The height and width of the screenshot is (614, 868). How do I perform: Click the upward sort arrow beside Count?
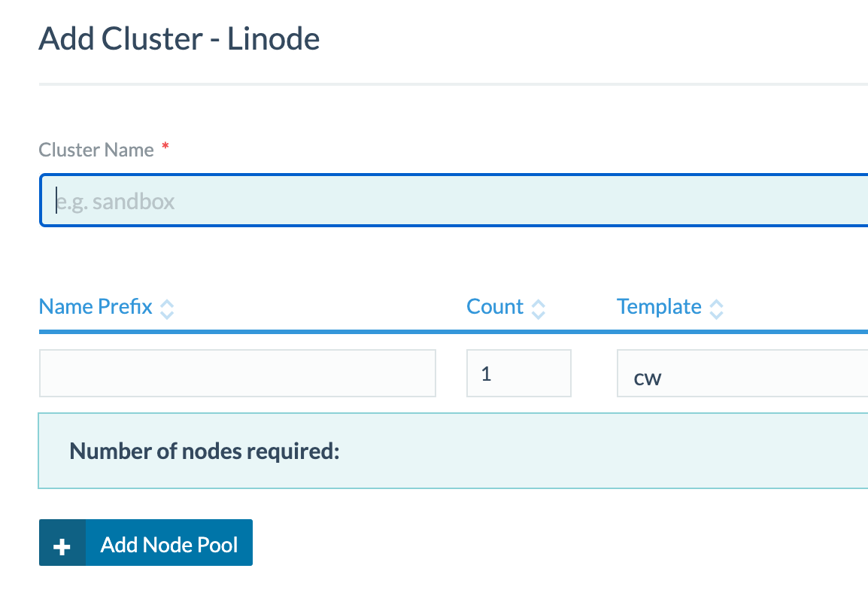tap(539, 302)
